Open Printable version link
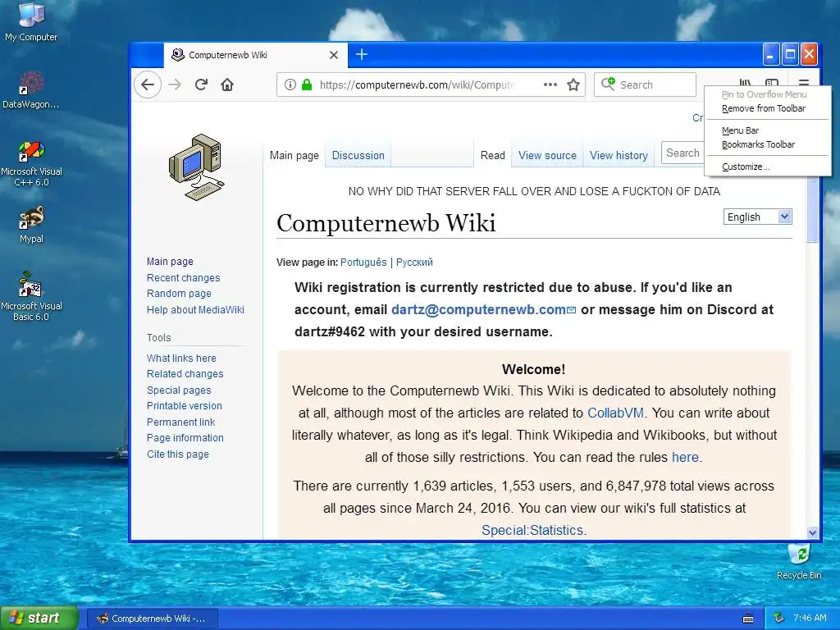 tap(185, 406)
